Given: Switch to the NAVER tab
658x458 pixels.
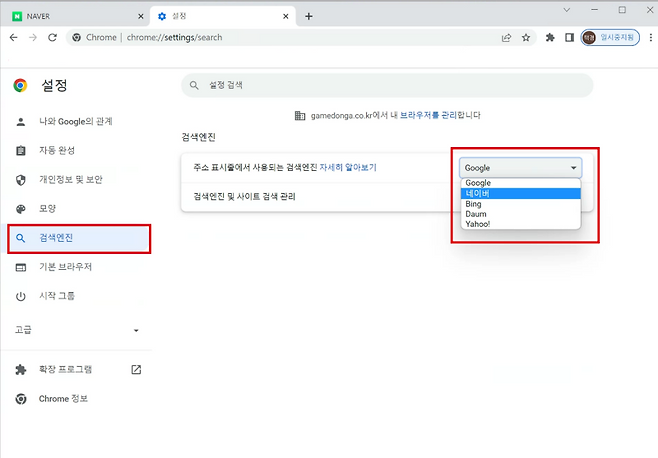Looking at the screenshot, I should (76, 16).
